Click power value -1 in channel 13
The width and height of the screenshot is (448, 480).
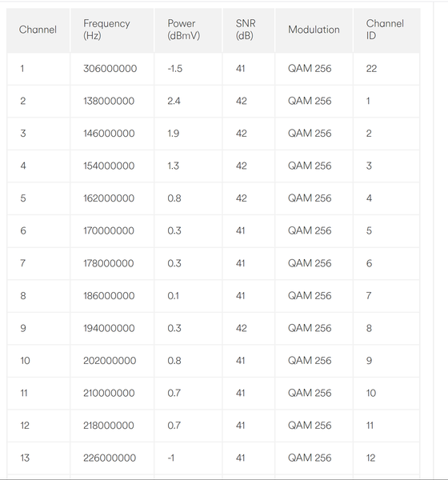pyautogui.click(x=171, y=458)
